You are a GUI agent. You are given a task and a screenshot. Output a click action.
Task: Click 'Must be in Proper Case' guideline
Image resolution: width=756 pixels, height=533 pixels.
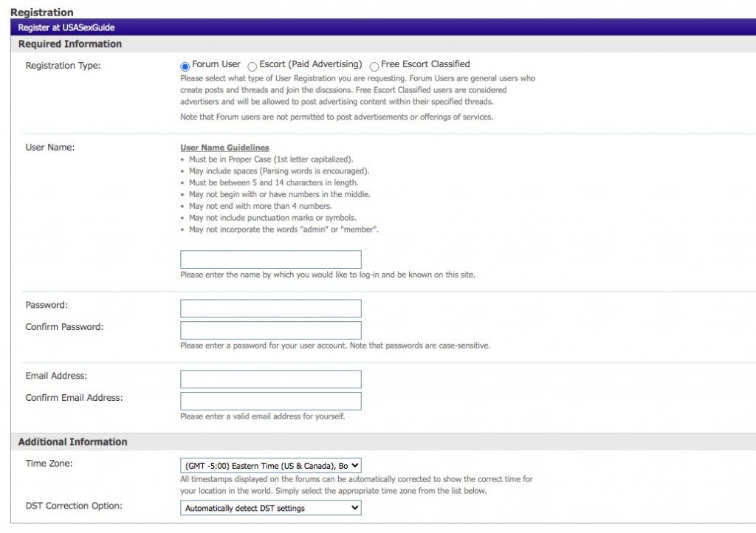pos(271,159)
